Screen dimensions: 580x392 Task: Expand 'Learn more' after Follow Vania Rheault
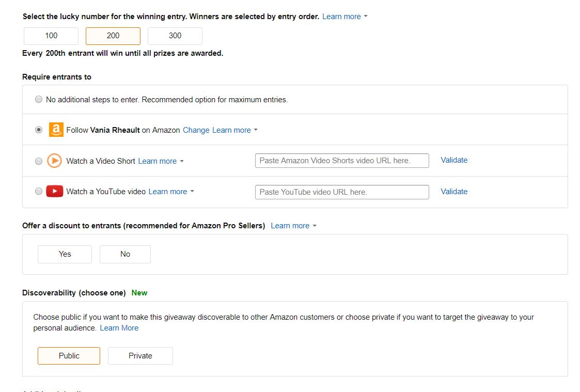(x=231, y=130)
